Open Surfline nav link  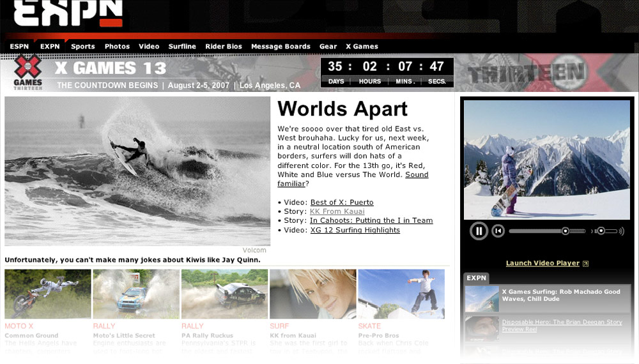[x=182, y=47]
